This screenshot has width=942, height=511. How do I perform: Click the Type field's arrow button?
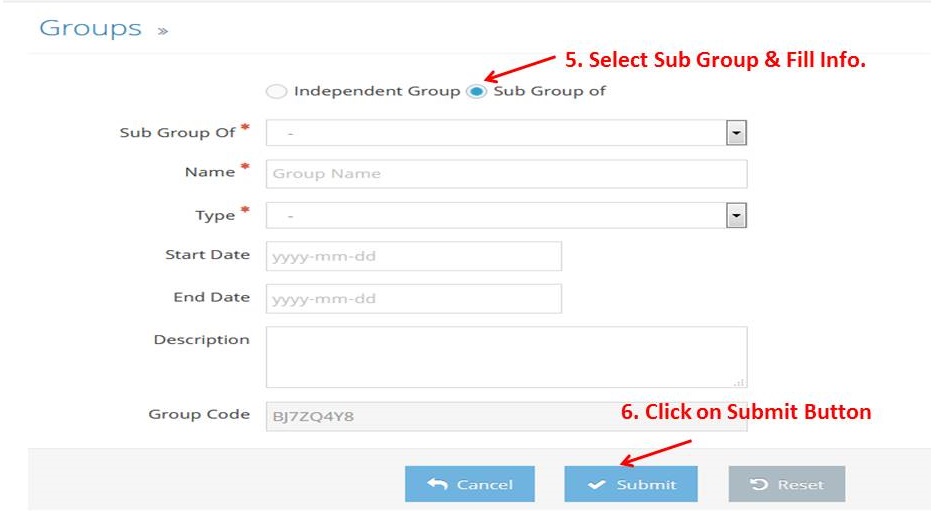[736, 216]
